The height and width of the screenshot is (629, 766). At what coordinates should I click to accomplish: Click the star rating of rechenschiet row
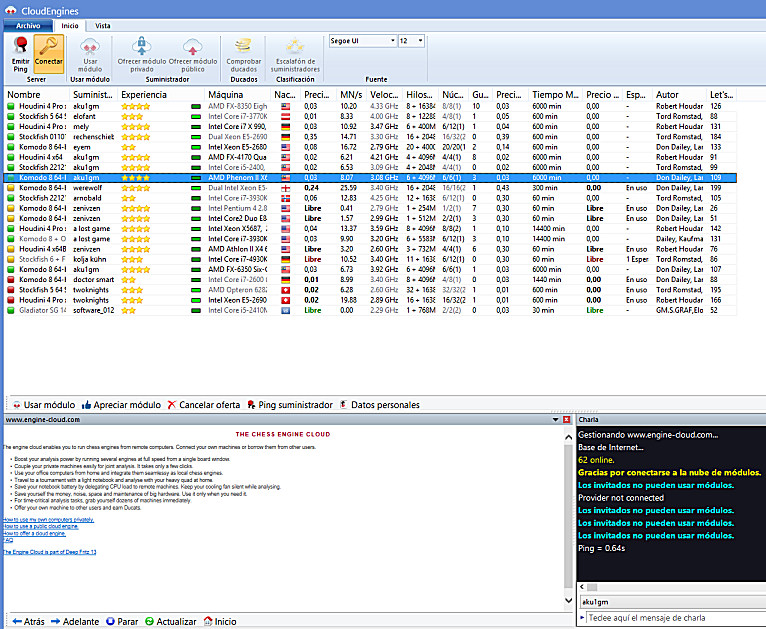[135, 137]
